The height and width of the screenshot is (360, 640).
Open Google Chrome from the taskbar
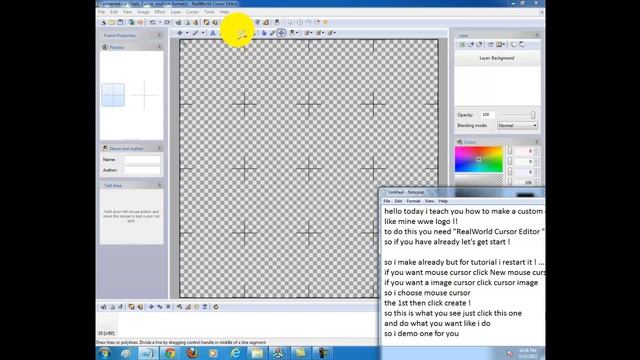click(x=170, y=353)
